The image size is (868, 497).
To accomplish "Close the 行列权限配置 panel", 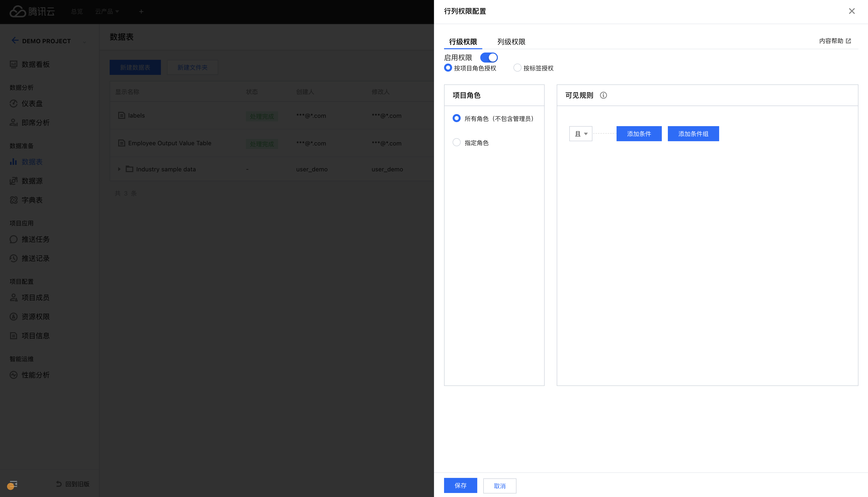I will 852,11.
